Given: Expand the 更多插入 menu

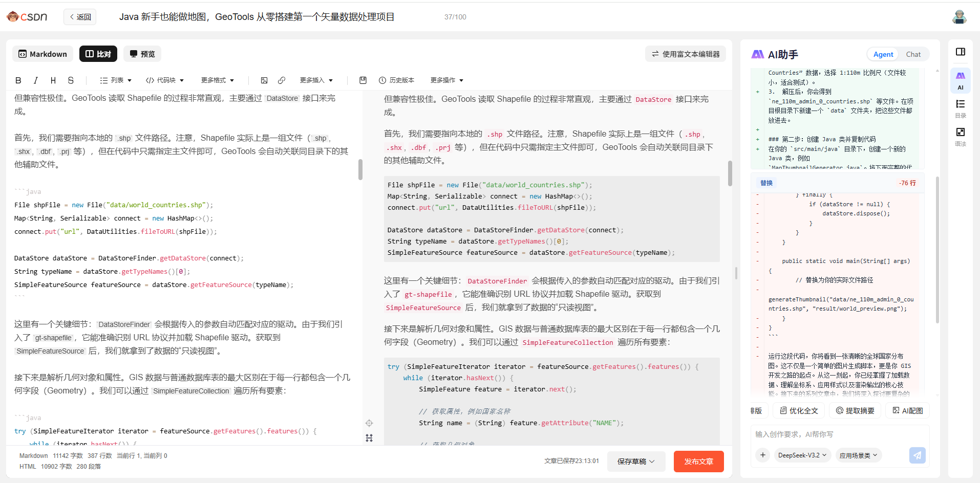Looking at the screenshot, I should pyautogui.click(x=316, y=80).
